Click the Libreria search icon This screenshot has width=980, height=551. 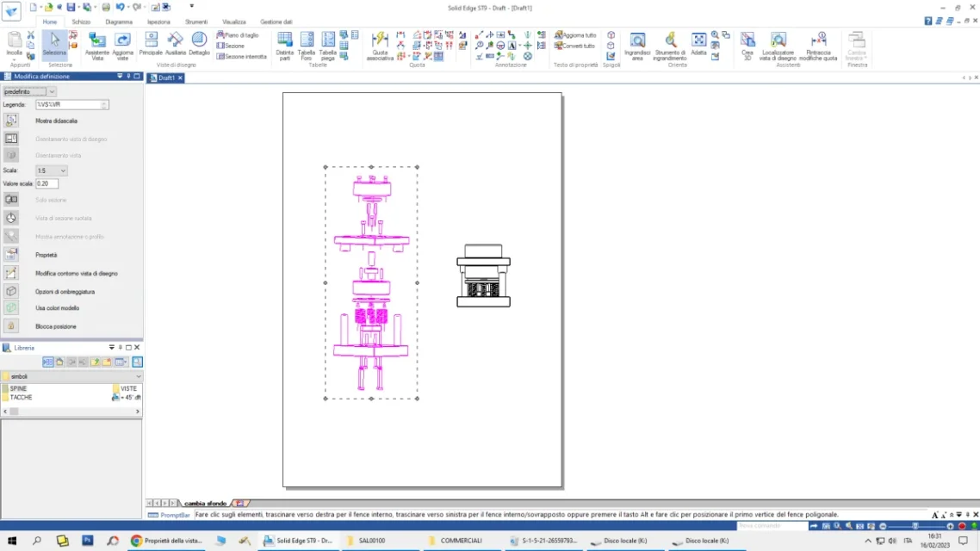pyautogui.click(x=138, y=362)
